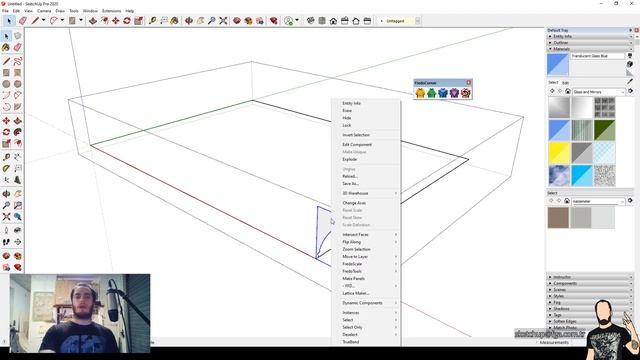The height and width of the screenshot is (360, 640).
Task: Select the Tape Measure tool in top toolbar
Action: tap(152, 20)
